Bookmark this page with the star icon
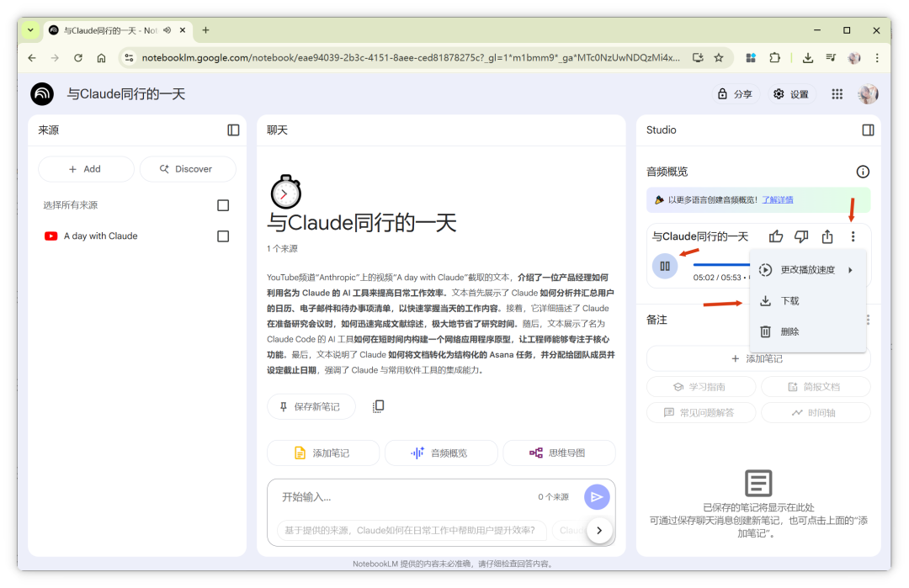The image size is (909, 588). (x=719, y=57)
